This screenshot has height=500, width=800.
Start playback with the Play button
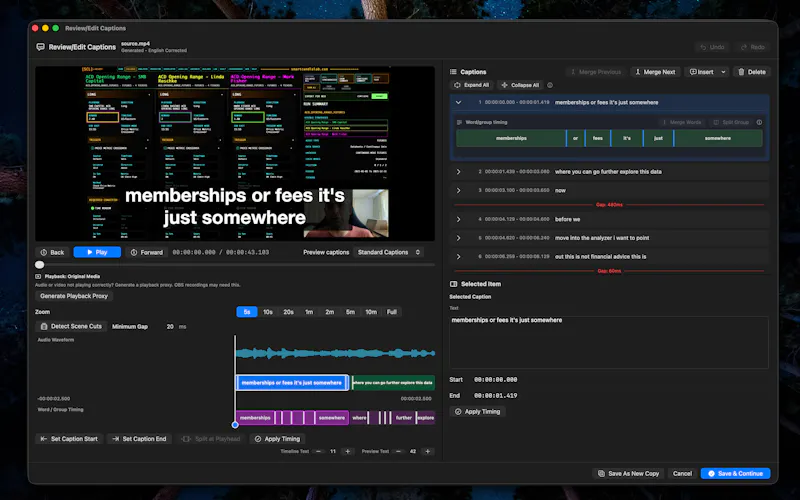pyautogui.click(x=97, y=252)
